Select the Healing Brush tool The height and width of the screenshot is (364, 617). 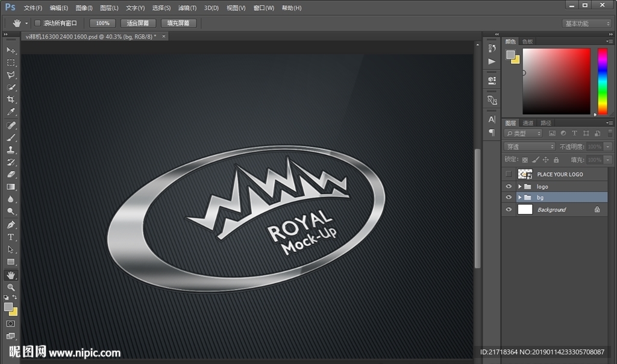[11, 125]
